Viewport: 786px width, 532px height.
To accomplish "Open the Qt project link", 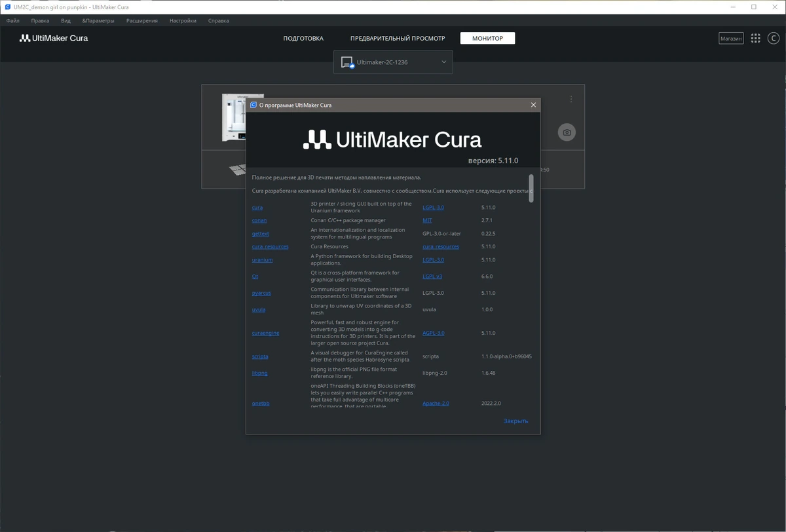I will coord(255,276).
